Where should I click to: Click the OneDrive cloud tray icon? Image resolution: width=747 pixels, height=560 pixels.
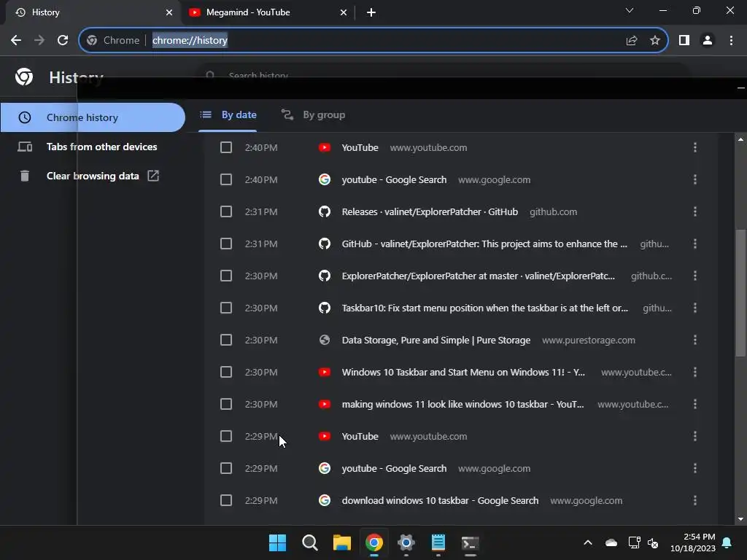611,542
